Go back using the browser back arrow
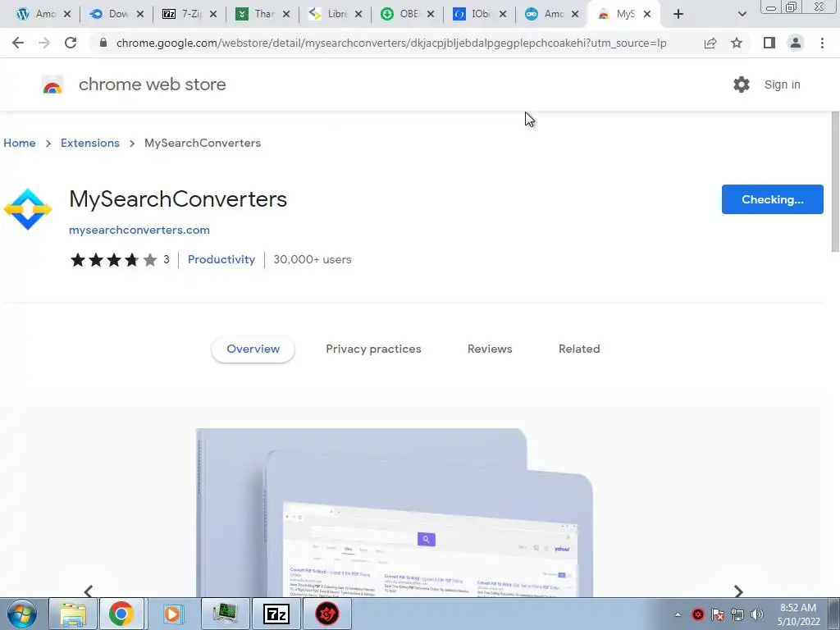 click(18, 43)
